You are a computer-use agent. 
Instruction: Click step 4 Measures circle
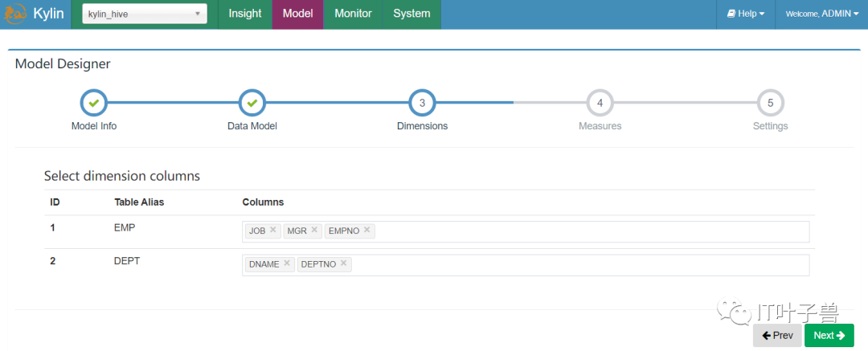pyautogui.click(x=600, y=103)
